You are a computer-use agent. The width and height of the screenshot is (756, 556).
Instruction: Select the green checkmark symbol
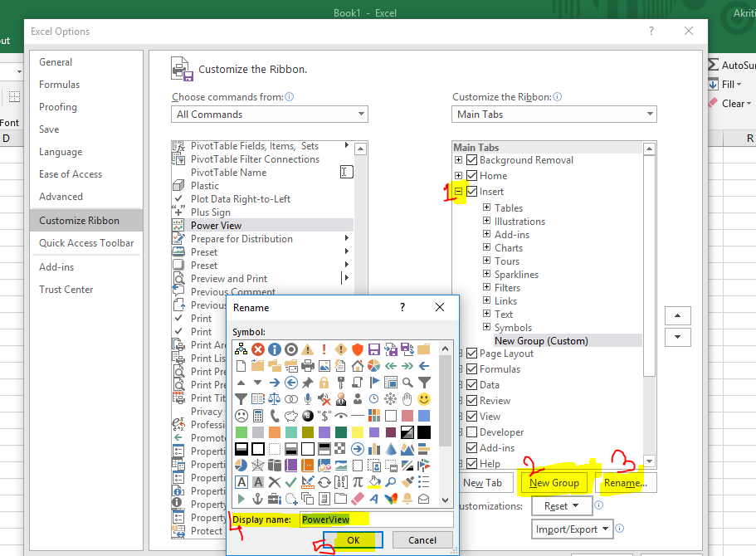(291, 482)
